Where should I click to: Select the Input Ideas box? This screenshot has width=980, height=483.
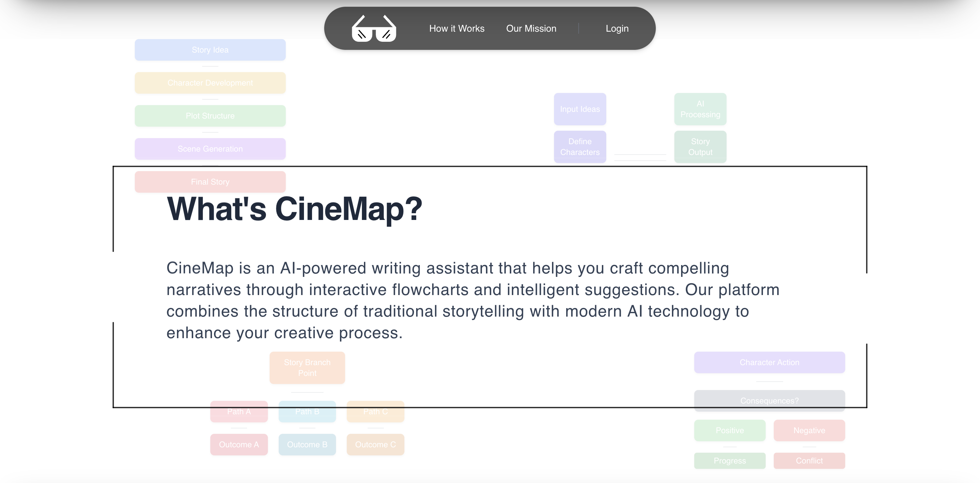pos(579,109)
